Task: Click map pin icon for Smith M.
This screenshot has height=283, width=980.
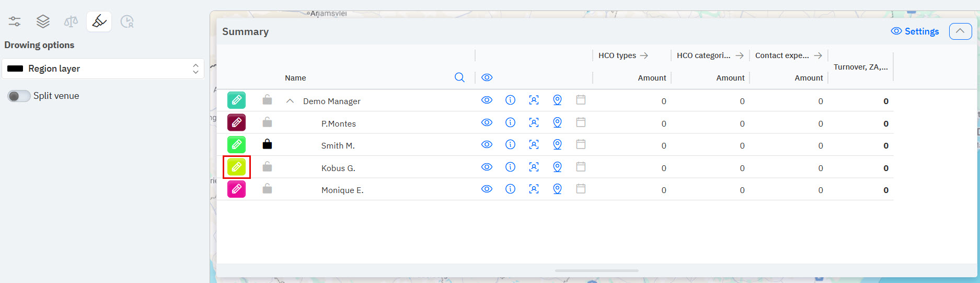Action: [x=557, y=144]
